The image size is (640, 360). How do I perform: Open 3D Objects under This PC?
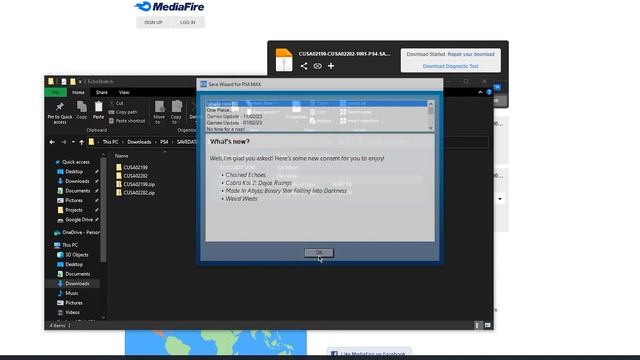point(73,255)
